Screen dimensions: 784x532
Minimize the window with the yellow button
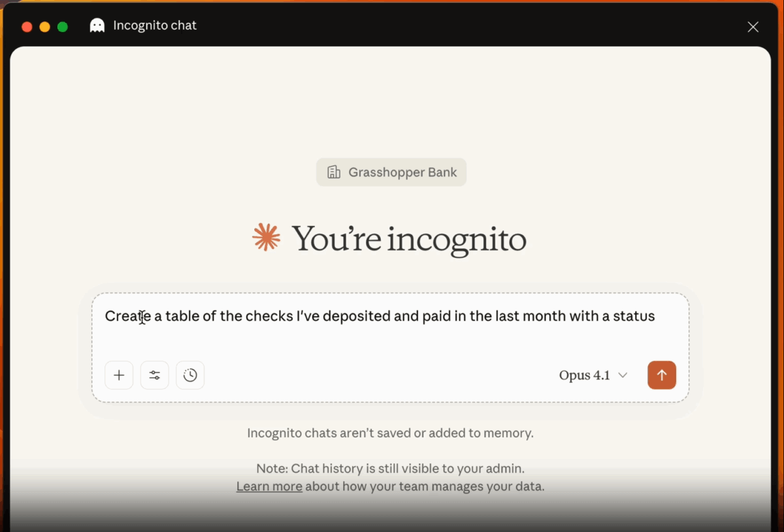44,27
